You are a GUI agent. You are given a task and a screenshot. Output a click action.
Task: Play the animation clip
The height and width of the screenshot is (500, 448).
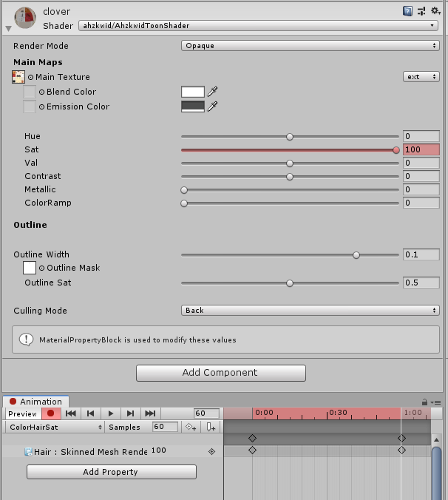[x=111, y=413]
